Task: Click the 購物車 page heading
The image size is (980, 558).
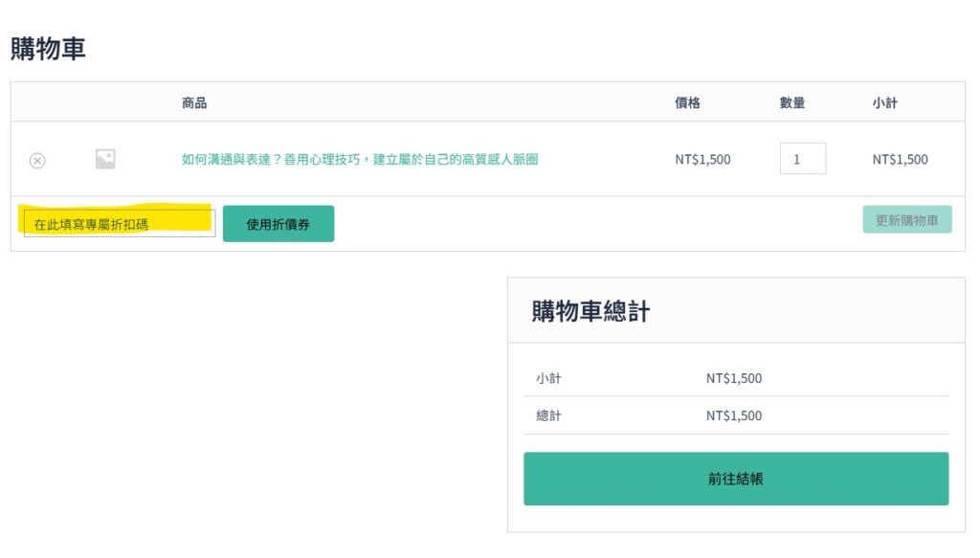Action: [49, 50]
